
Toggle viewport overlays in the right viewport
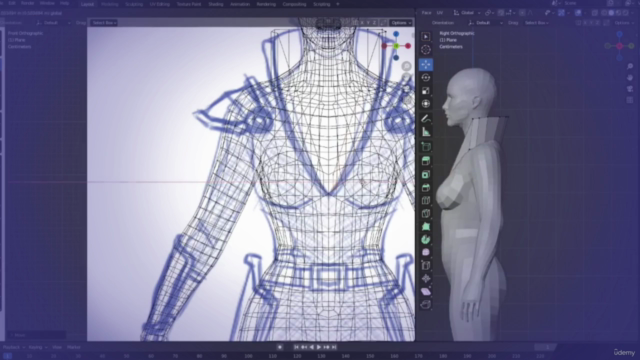tap(578, 13)
